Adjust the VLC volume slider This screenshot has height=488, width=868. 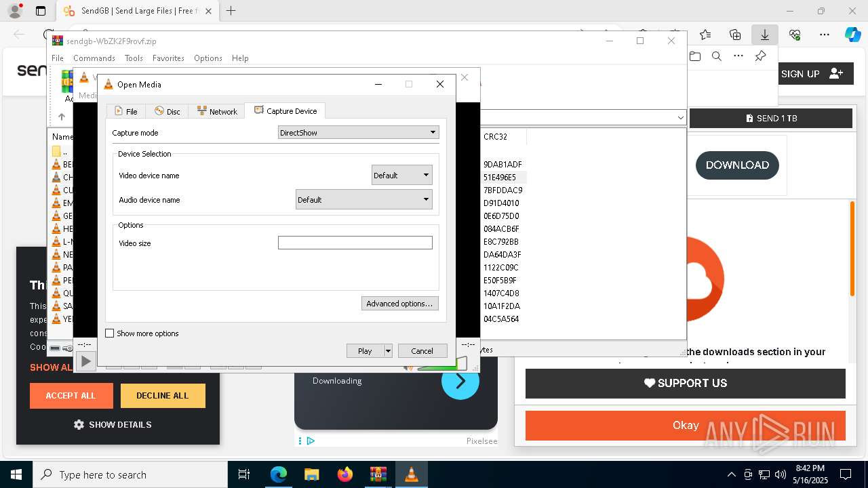tap(441, 365)
